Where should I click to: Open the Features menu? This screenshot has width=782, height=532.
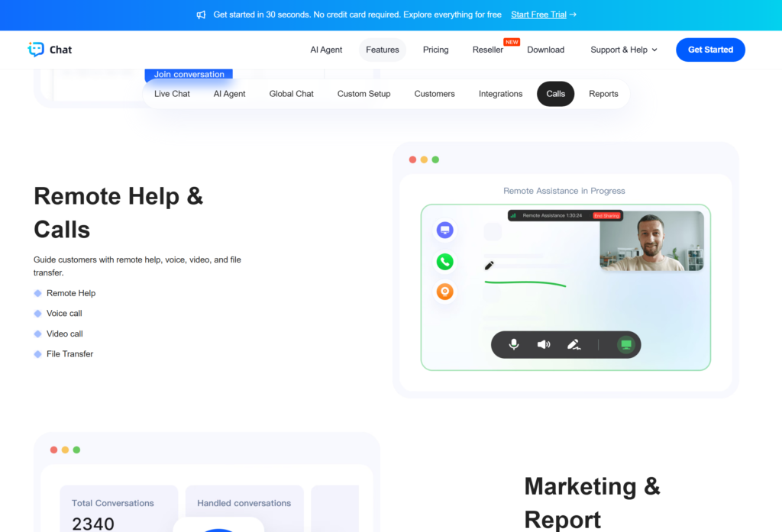[x=383, y=50]
